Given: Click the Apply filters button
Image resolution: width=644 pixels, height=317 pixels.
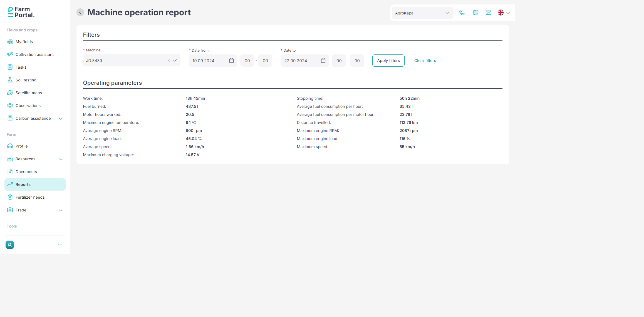Looking at the screenshot, I should (x=388, y=61).
